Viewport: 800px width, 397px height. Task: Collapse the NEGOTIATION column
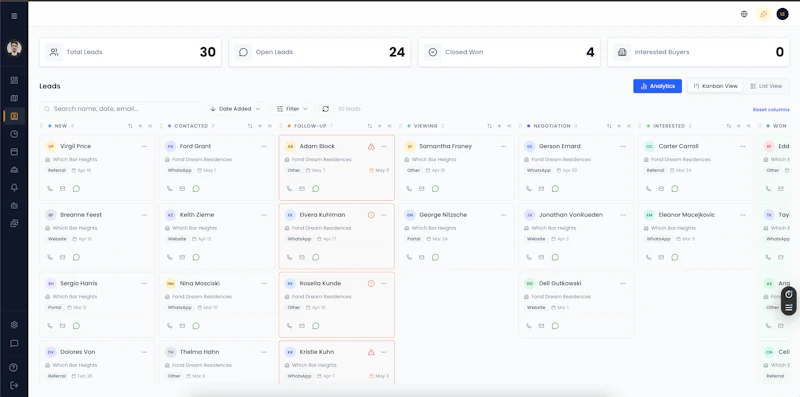coord(629,126)
